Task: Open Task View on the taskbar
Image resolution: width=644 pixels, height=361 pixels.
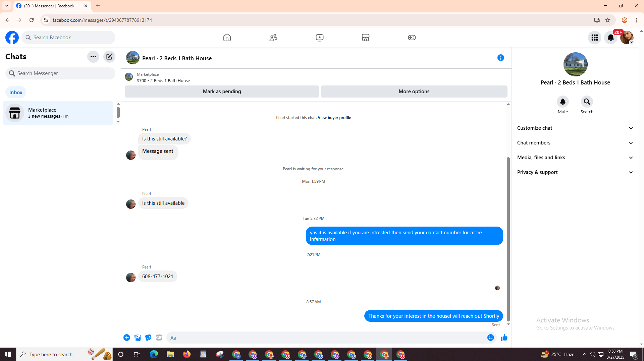Action: [x=137, y=354]
